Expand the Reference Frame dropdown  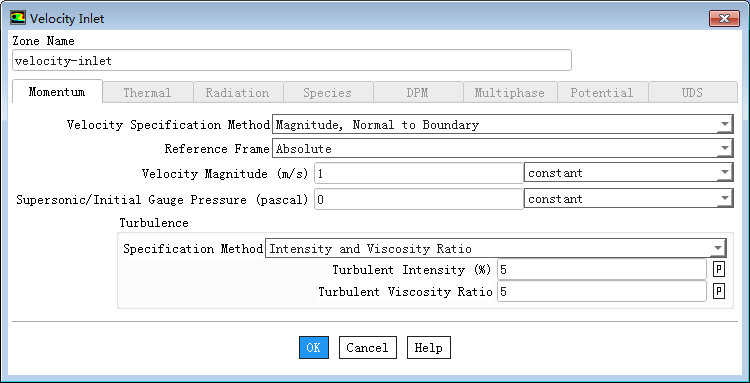tap(502, 149)
